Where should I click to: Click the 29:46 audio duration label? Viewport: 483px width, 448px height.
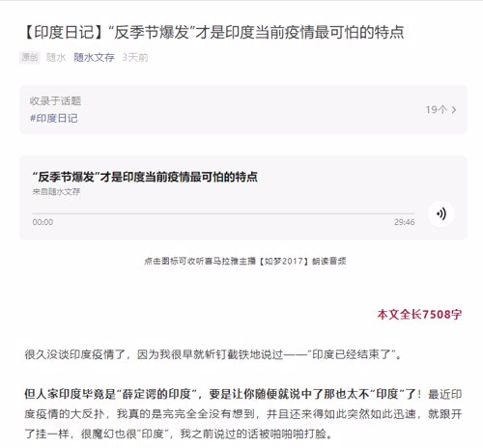pos(405,222)
